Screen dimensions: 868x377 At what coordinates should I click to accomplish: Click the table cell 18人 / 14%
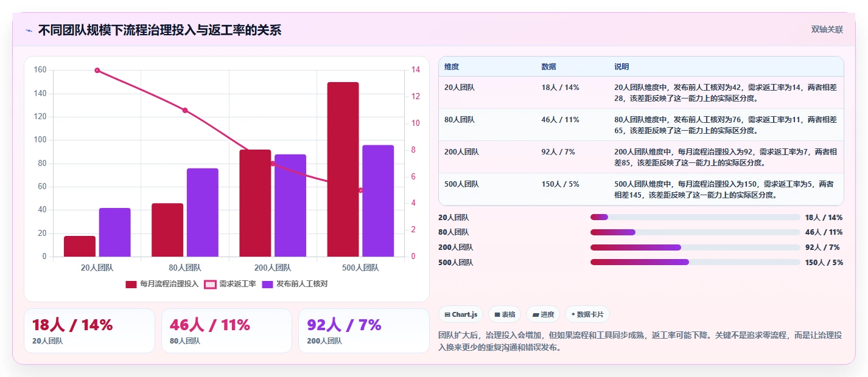[x=560, y=88]
